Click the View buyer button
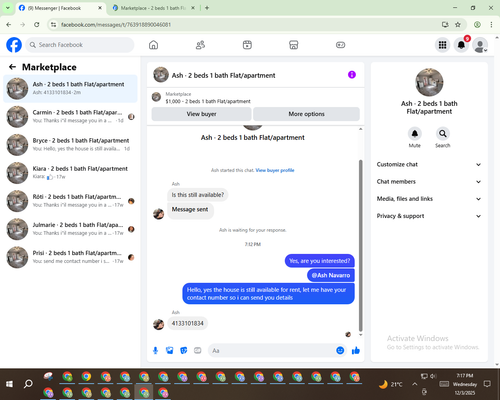The width and height of the screenshot is (500, 400). tap(201, 114)
